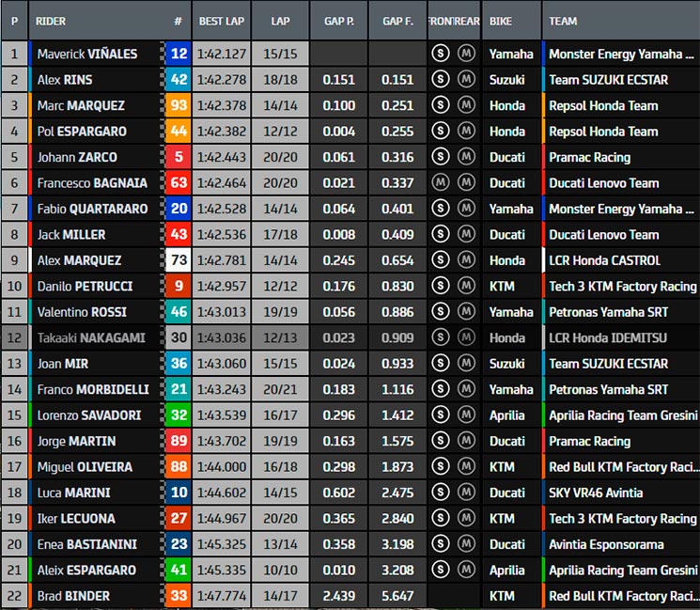Click front tyre M icon in Bagnaia row
Image resolution: width=700 pixels, height=610 pixels.
(440, 182)
